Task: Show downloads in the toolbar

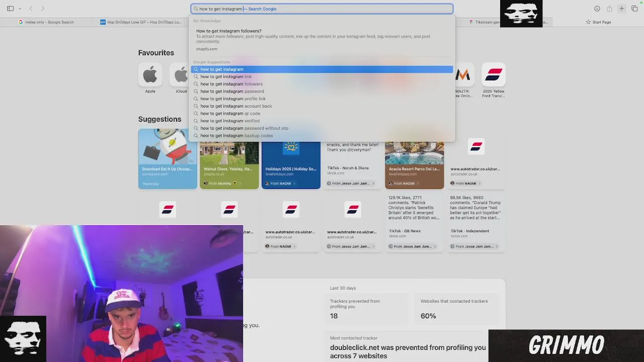Action: [x=597, y=9]
